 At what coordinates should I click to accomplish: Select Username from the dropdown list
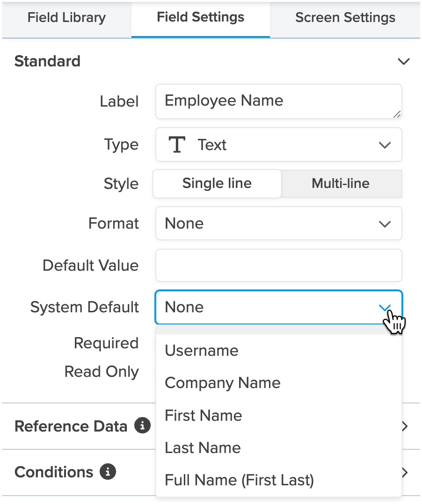point(278,351)
